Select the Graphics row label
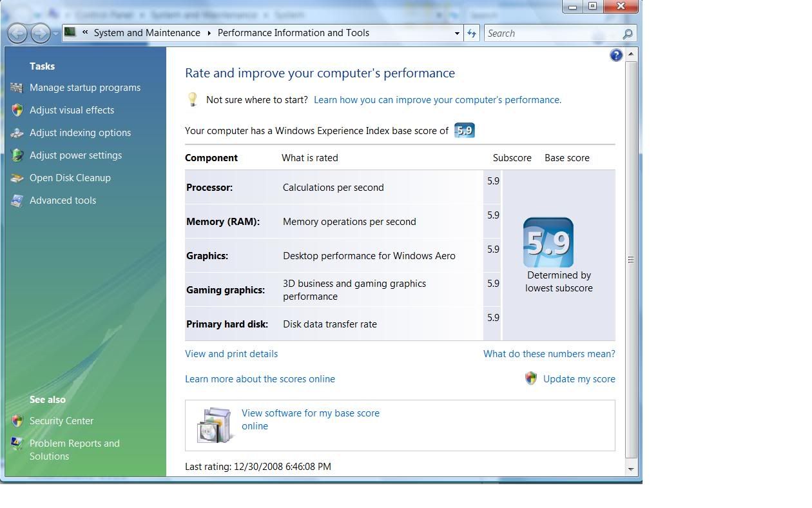 pyautogui.click(x=208, y=256)
